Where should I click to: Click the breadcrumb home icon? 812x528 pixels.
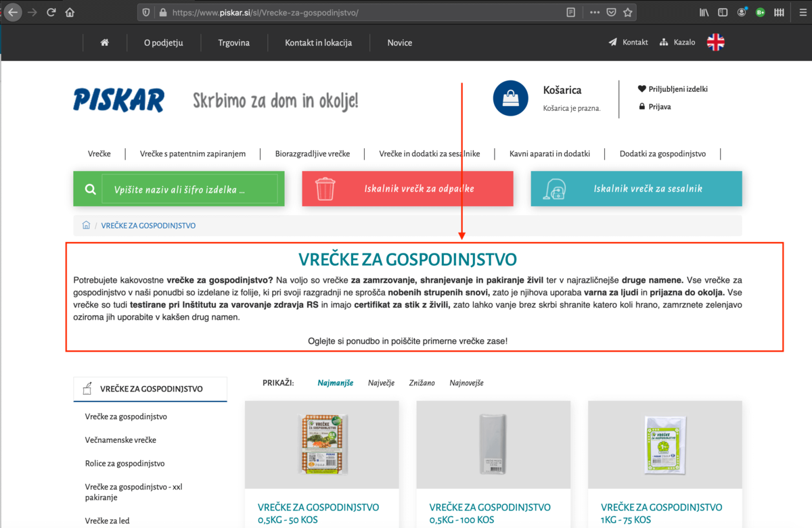(86, 225)
